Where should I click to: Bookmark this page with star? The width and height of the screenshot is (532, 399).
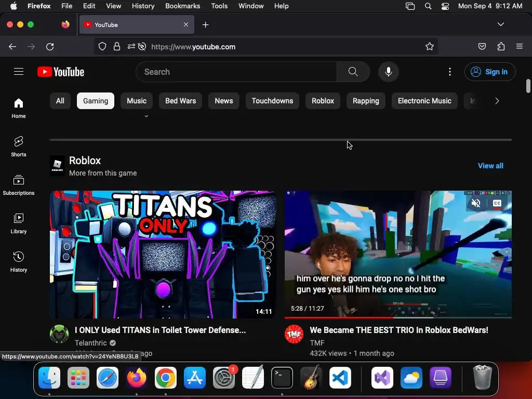(x=430, y=46)
